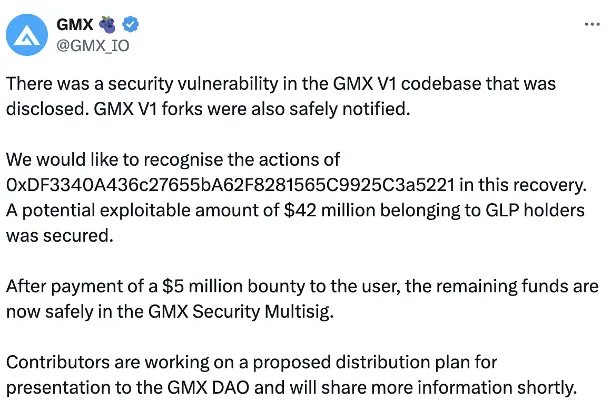The image size is (612, 400).
Task: Click the GMX profile avatar
Action: (x=31, y=34)
